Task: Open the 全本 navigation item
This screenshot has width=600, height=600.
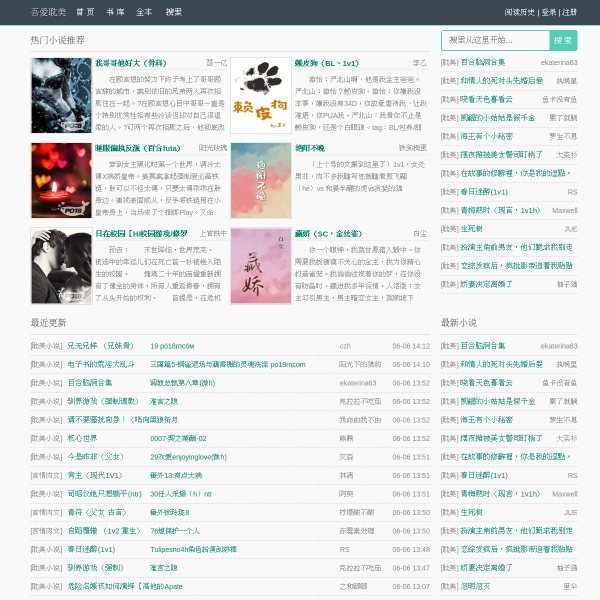Action: [144, 12]
